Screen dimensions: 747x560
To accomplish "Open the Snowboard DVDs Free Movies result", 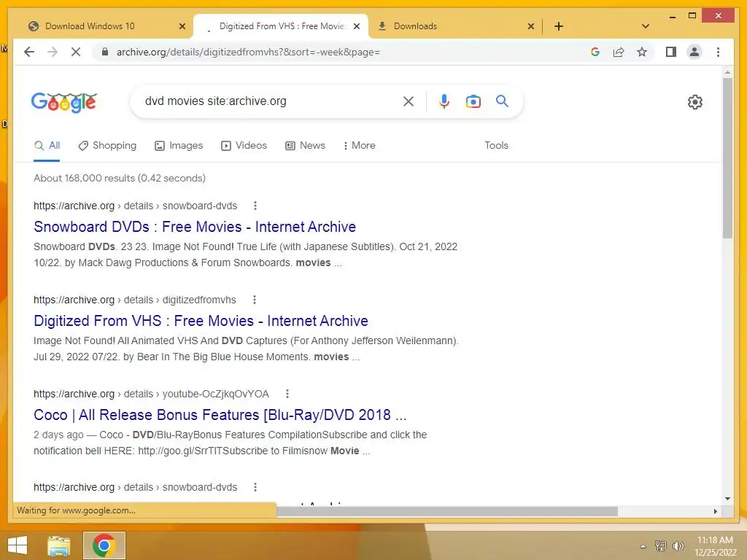I will [194, 227].
